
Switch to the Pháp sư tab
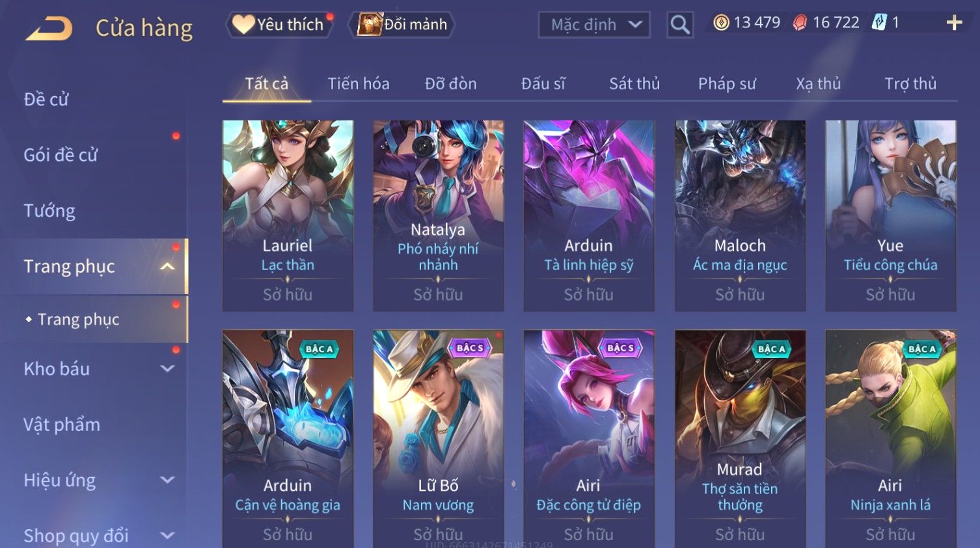pyautogui.click(x=727, y=84)
